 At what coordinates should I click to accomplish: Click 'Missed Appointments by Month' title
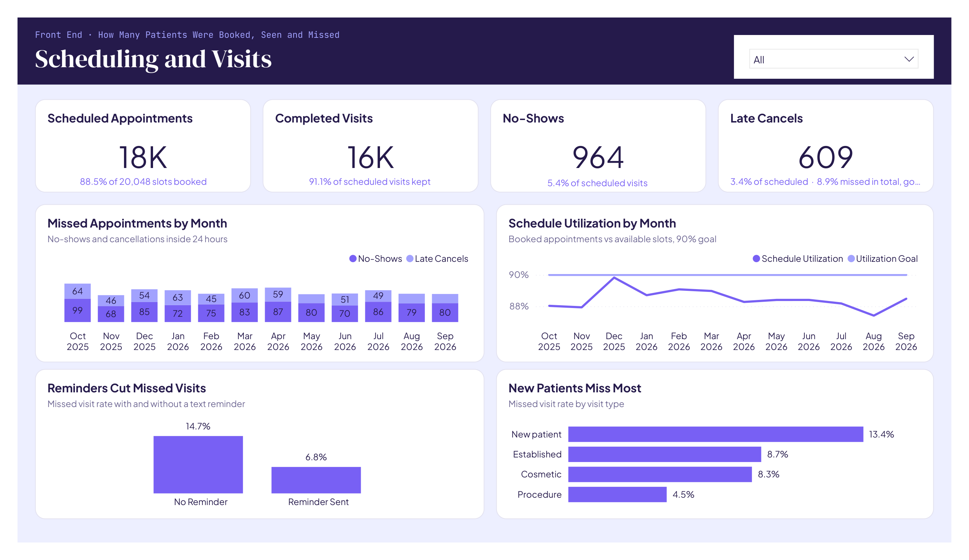[137, 223]
